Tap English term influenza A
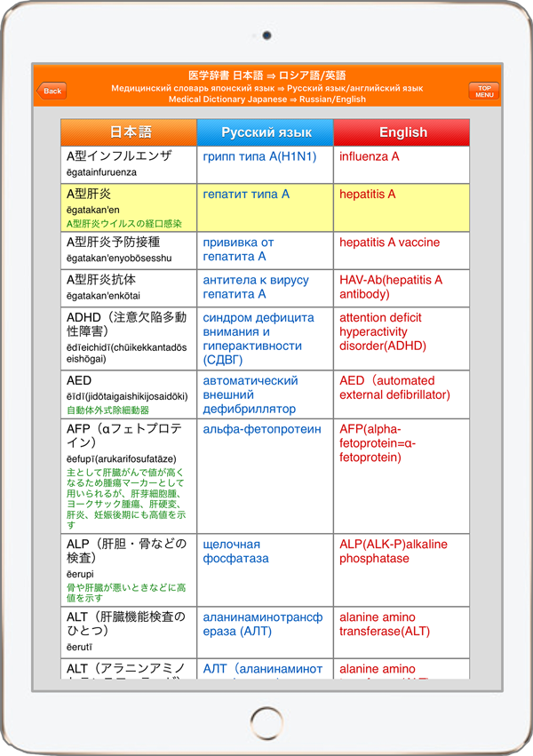Screen dimensions: 533x756 (x=370, y=156)
